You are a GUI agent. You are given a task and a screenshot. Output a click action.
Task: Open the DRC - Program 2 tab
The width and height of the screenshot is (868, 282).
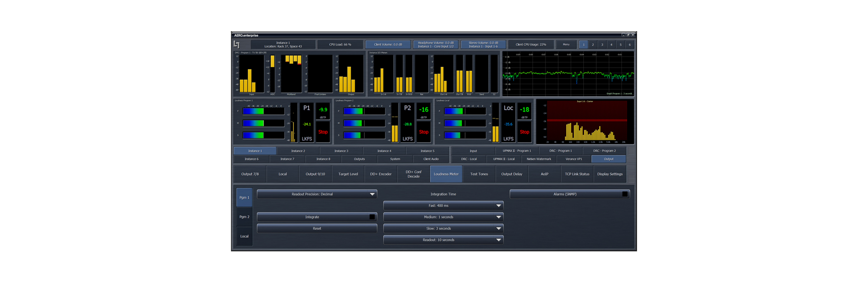pos(604,151)
